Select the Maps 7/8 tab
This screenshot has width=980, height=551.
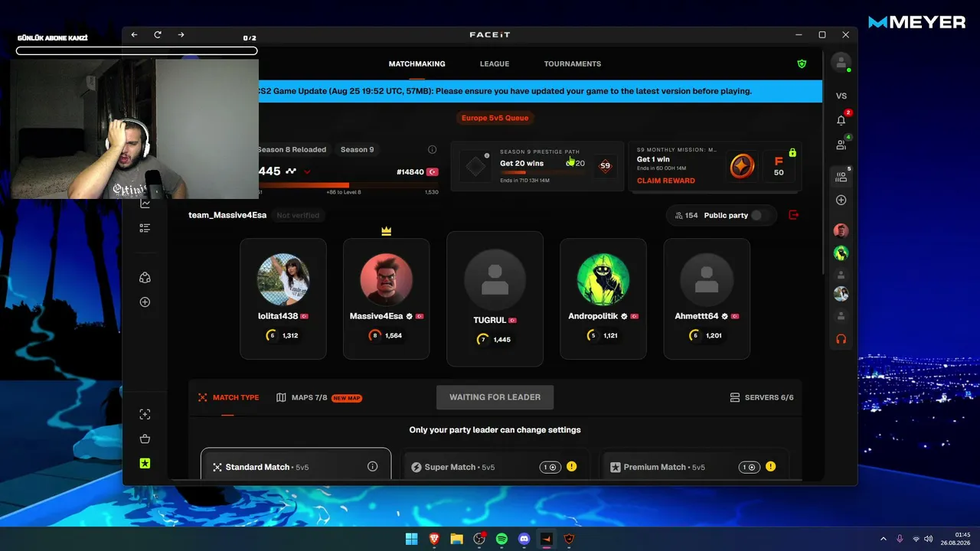click(318, 397)
